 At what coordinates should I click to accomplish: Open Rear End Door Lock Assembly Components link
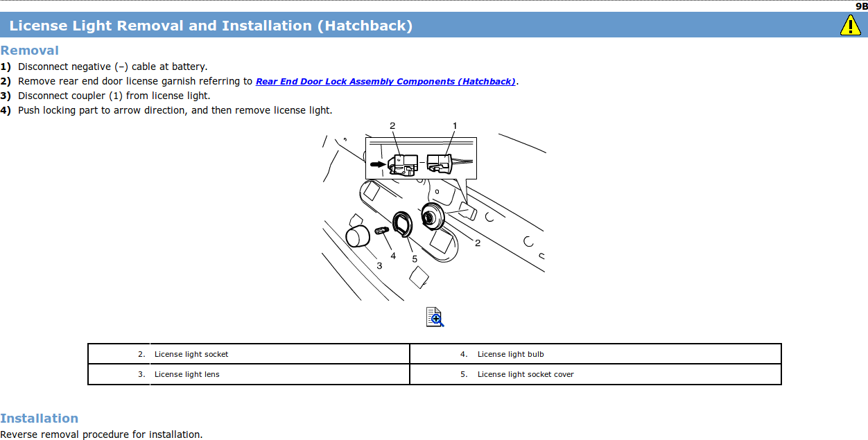click(x=385, y=82)
